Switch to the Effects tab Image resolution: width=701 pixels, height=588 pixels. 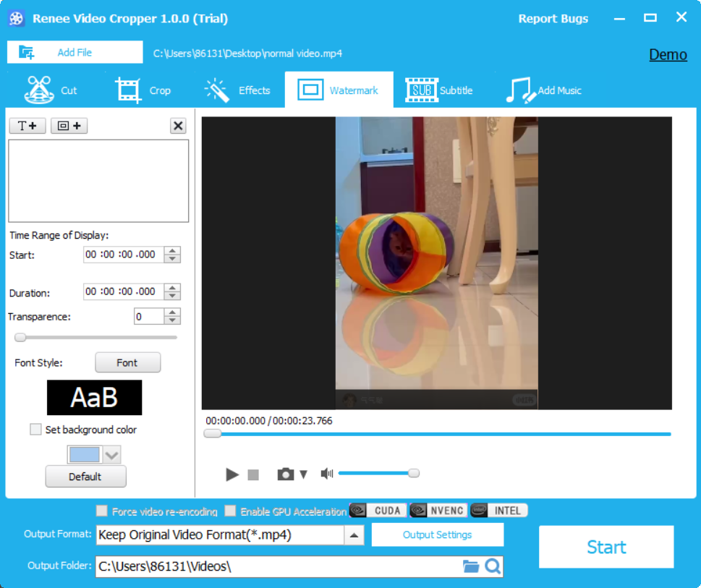(x=237, y=90)
